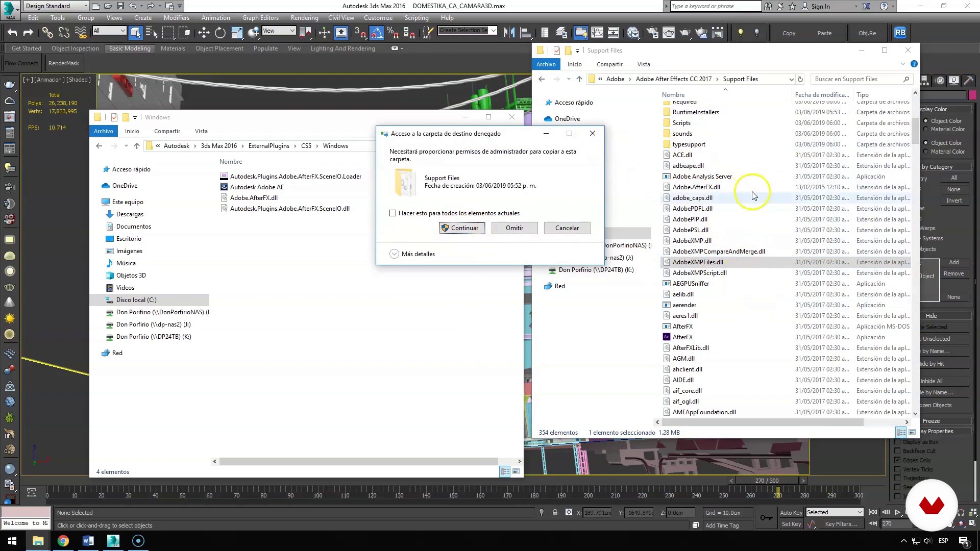Open Select by Name list tool
This screenshot has width=980, height=551.
(x=152, y=33)
